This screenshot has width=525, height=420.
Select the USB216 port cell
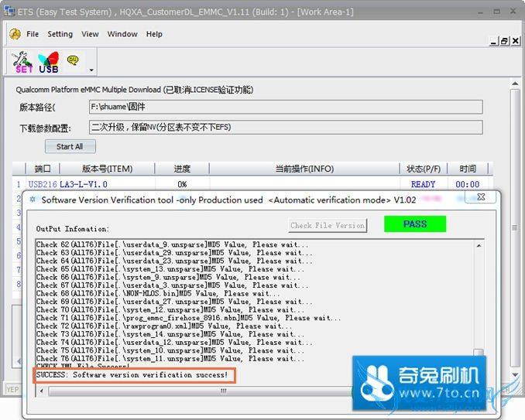click(x=43, y=184)
